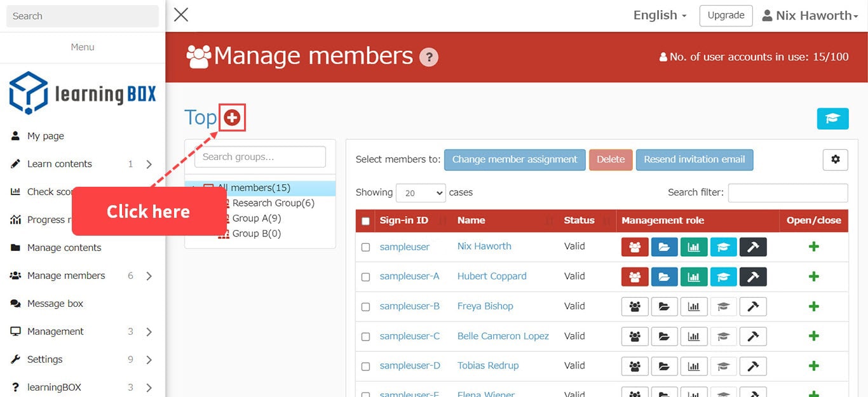Viewport: 868px width, 397px height.
Task: Open the English language dropdown
Action: tap(660, 16)
